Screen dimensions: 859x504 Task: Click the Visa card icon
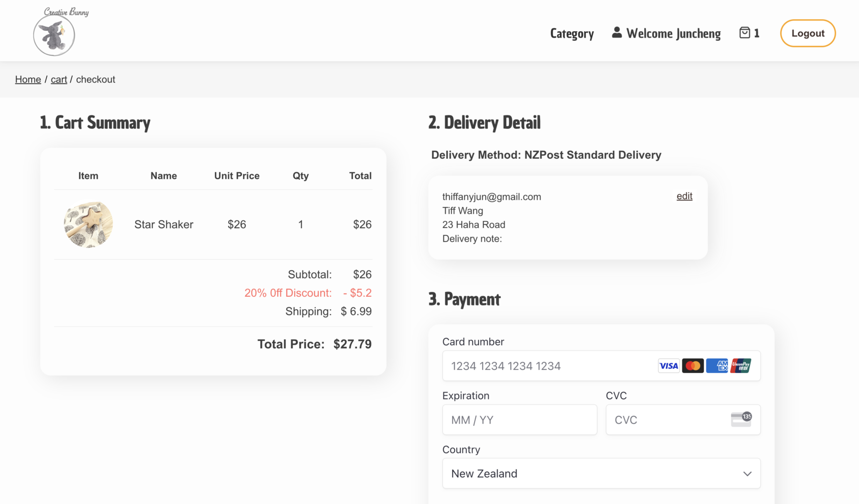(x=668, y=366)
